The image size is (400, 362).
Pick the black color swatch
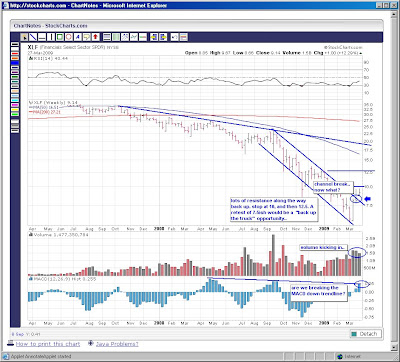pyautogui.click(x=15, y=44)
